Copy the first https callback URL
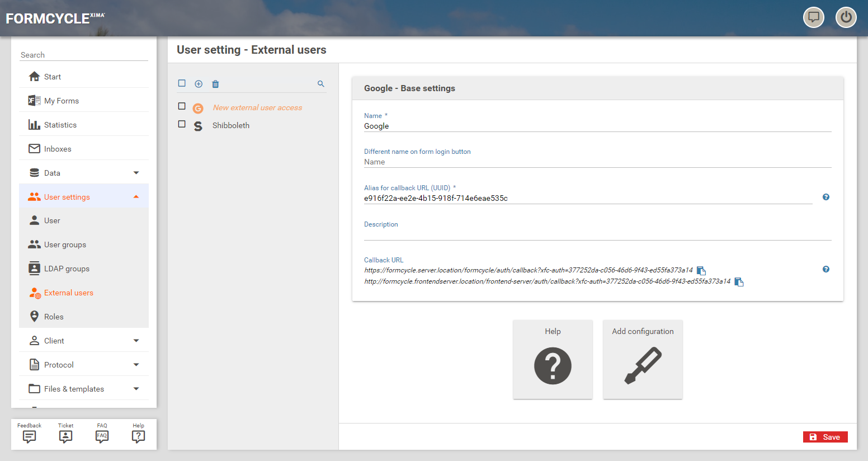The width and height of the screenshot is (868, 461). point(701,271)
